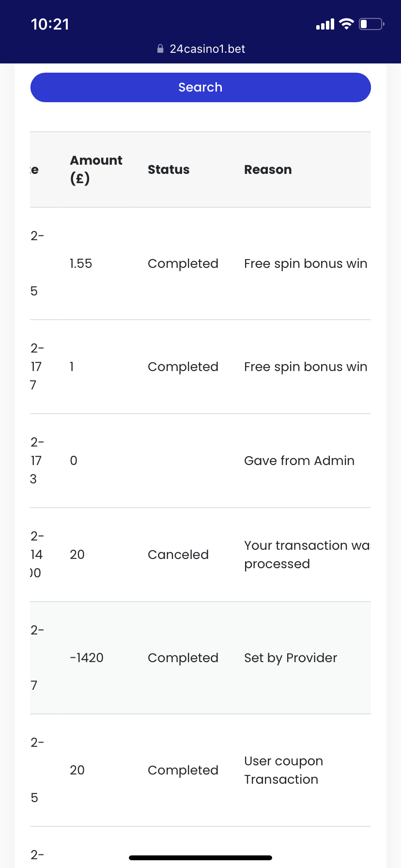Select the 1.55 amount cell
The image size is (401, 868).
(x=81, y=263)
